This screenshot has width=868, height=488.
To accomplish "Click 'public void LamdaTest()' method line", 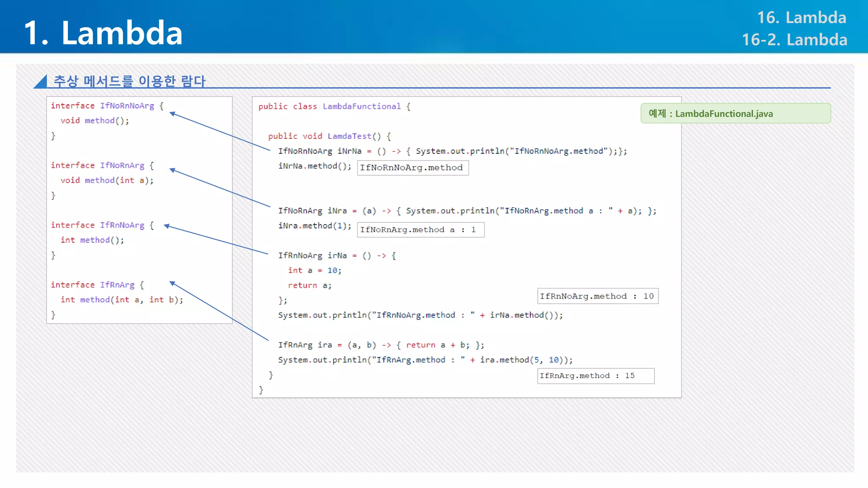I will click(x=329, y=136).
